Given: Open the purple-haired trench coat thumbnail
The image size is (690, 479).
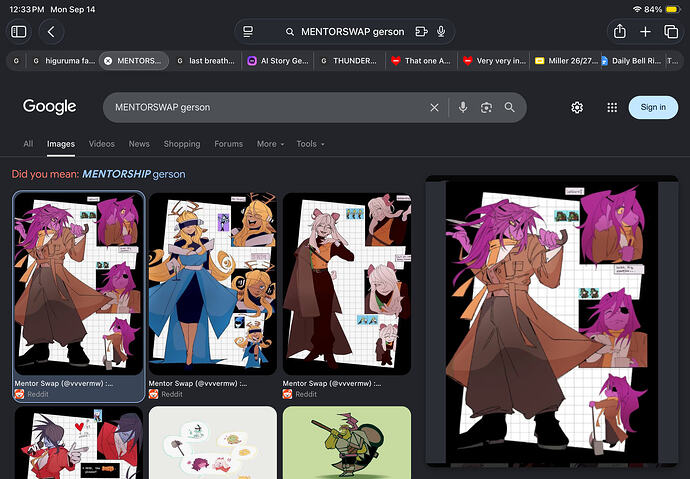Looking at the screenshot, I should click(x=79, y=284).
